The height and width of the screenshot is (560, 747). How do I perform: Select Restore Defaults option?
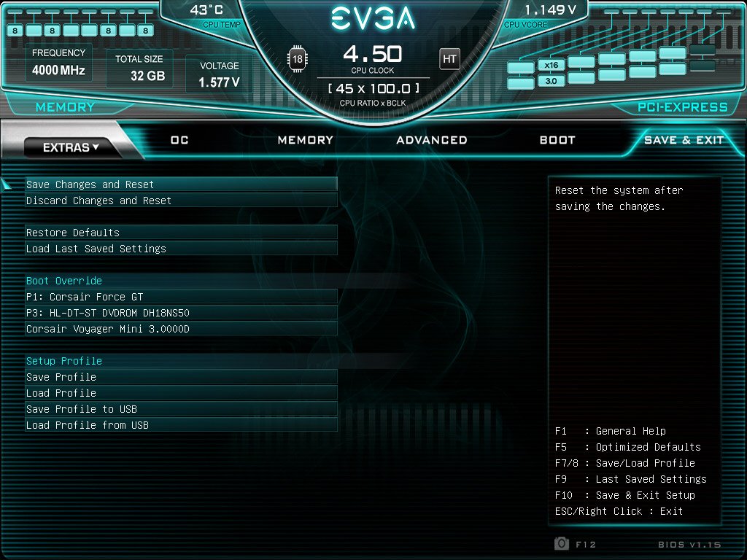pos(181,233)
